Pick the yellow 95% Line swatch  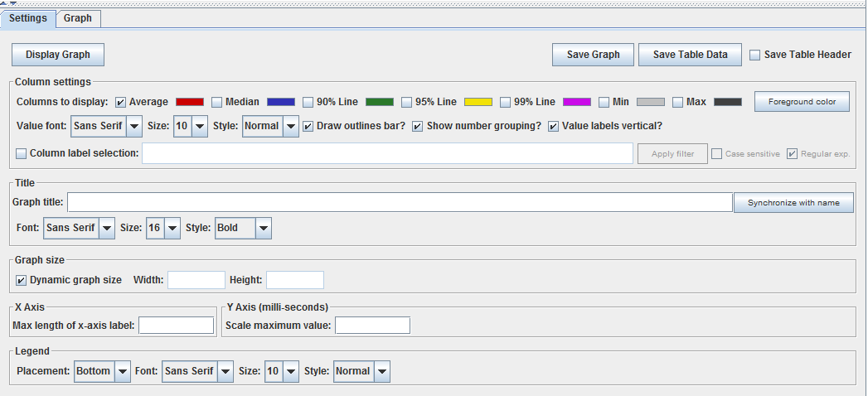click(478, 103)
